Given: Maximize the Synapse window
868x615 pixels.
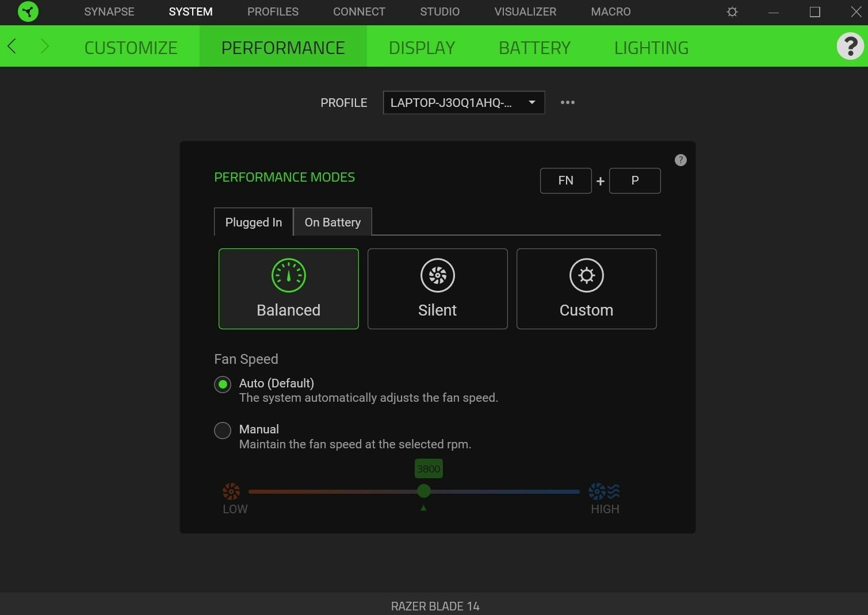Looking at the screenshot, I should (815, 12).
